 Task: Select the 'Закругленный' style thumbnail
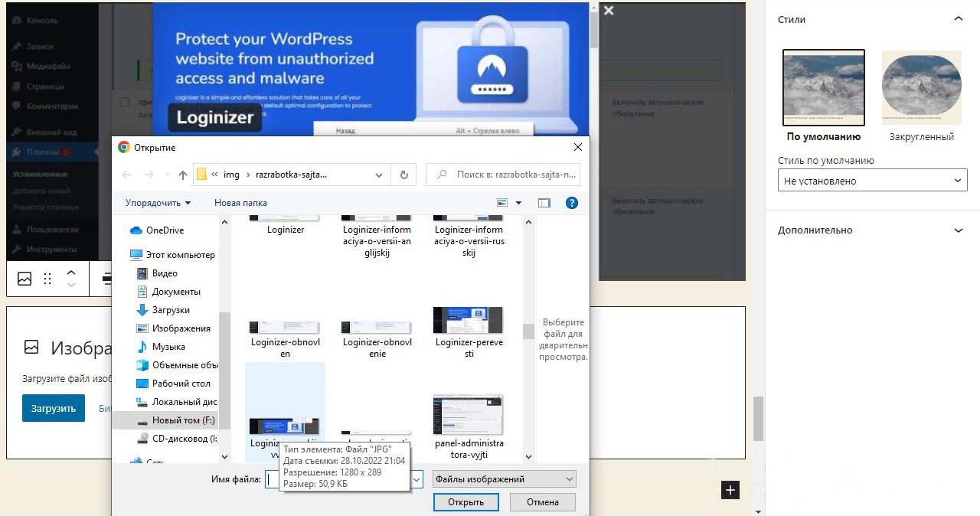(922, 87)
